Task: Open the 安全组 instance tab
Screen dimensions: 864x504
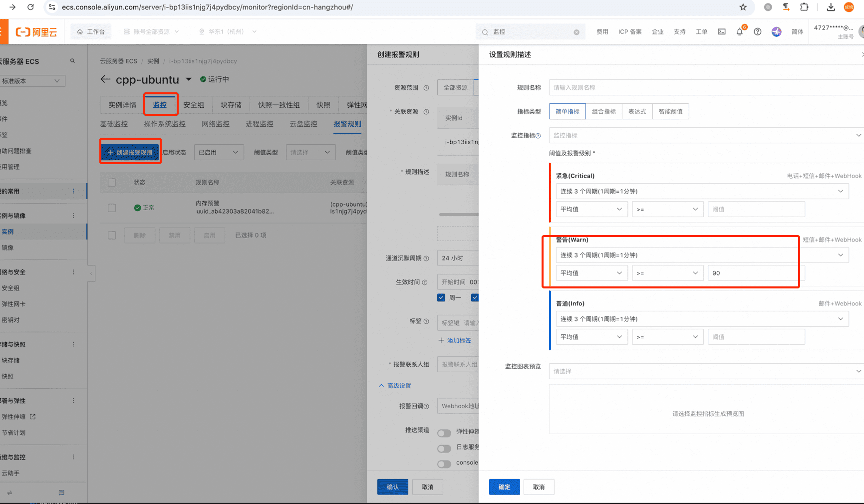Action: [x=194, y=105]
